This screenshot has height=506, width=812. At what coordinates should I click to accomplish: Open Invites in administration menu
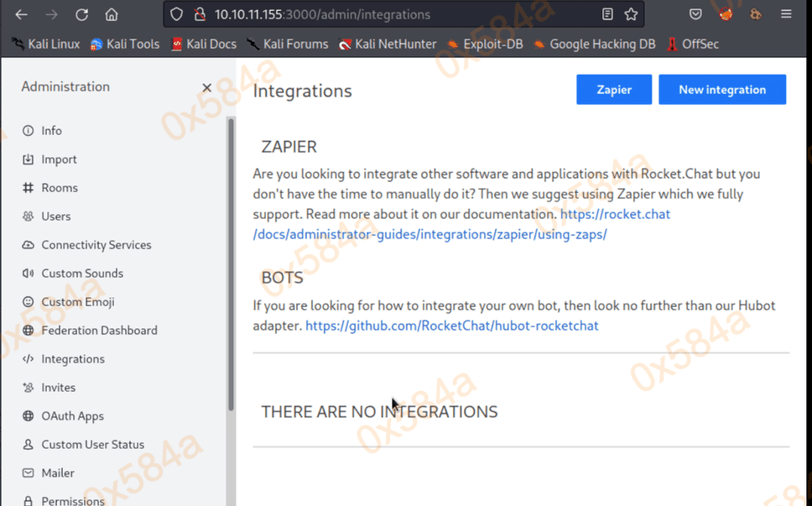coord(59,388)
